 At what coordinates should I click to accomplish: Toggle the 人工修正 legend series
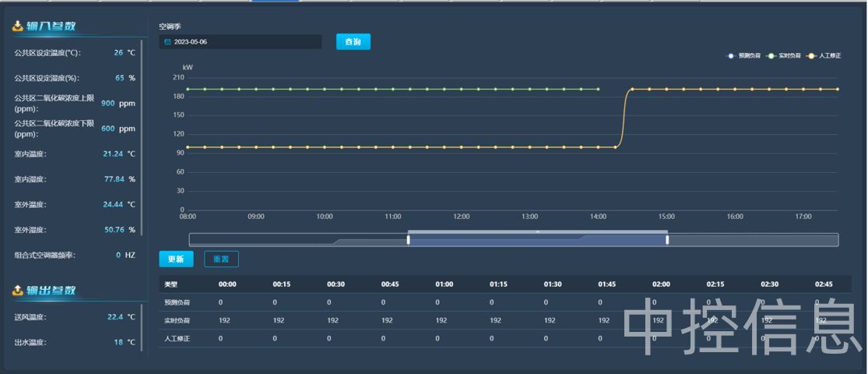(x=824, y=56)
